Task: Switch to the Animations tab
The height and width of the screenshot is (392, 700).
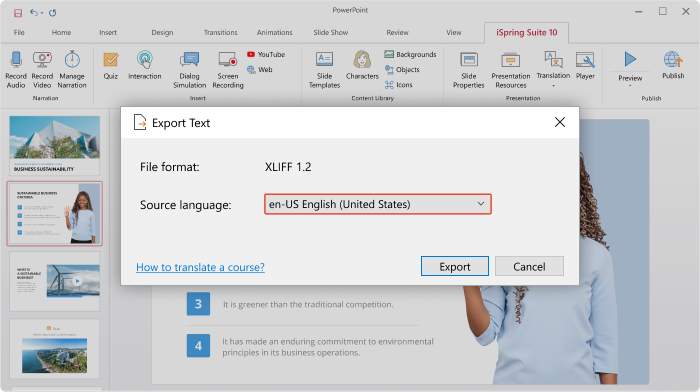Action: (x=275, y=33)
